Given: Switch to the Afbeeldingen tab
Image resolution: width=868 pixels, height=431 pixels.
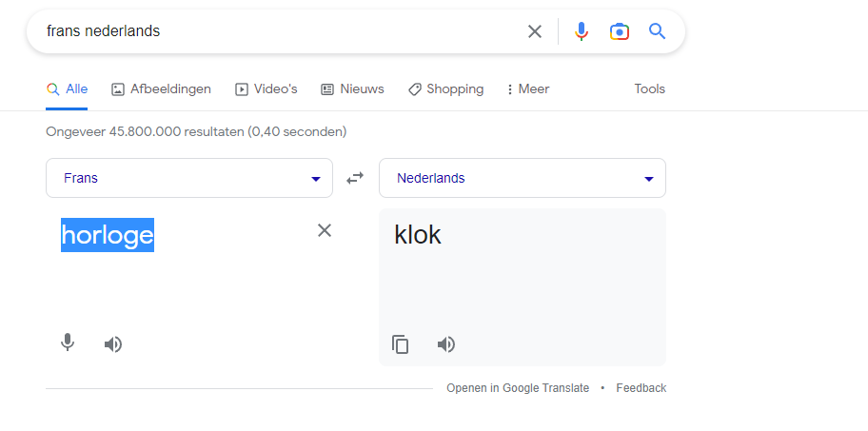Looking at the screenshot, I should click(161, 89).
